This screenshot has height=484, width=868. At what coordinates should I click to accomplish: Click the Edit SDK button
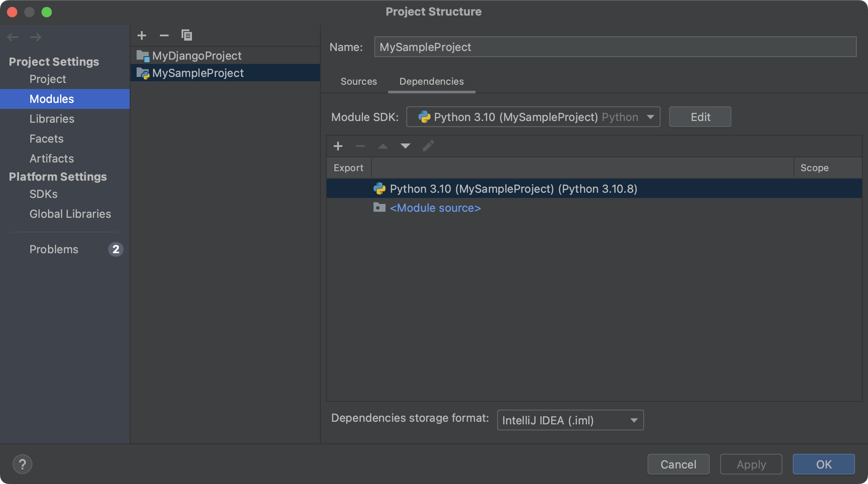[x=700, y=117]
